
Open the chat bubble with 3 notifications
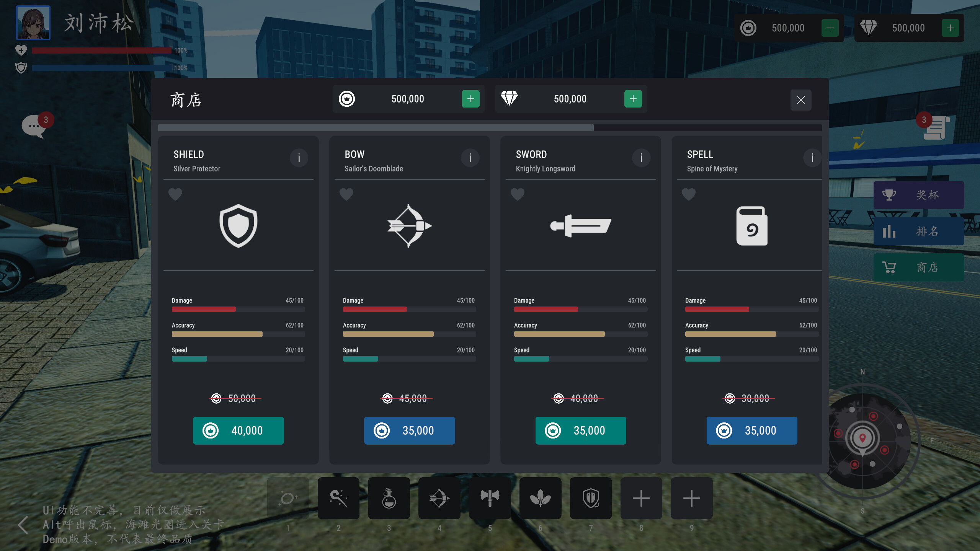point(34,126)
